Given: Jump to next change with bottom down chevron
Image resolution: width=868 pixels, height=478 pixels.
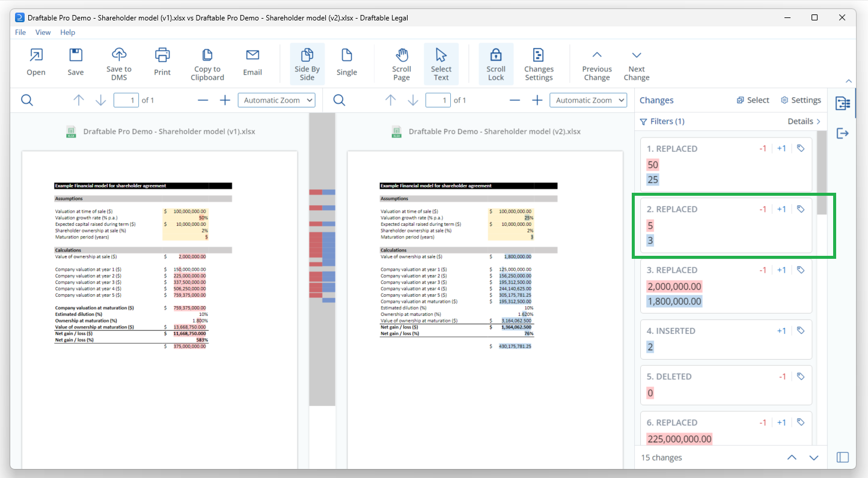Looking at the screenshot, I should coord(814,458).
